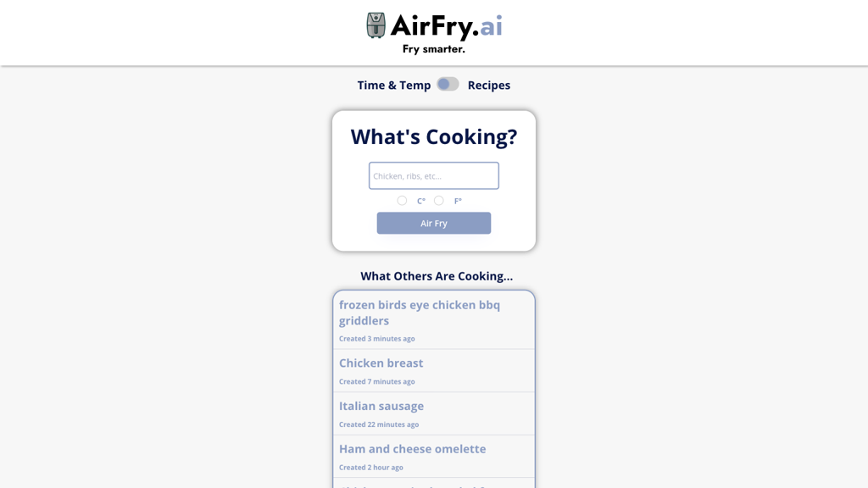The width and height of the screenshot is (868, 488).
Task: Open the Chicken breast recipe
Action: point(381,363)
